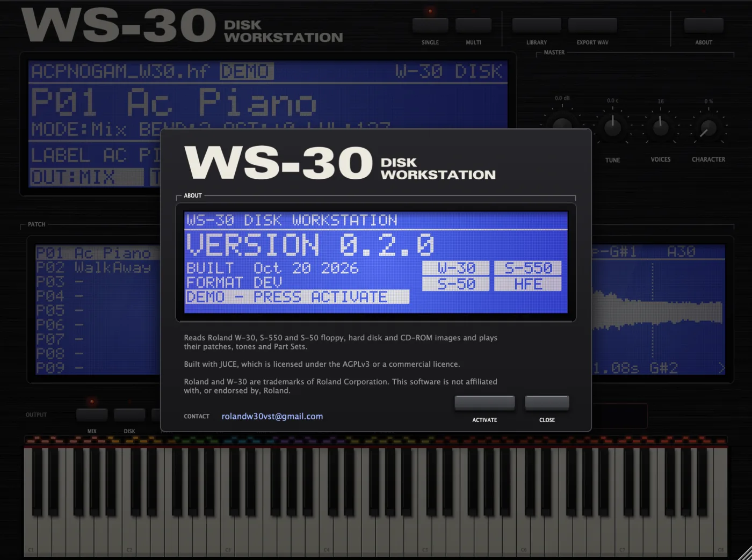This screenshot has height=560, width=752.
Task: Click the S-50 format badge in About display
Action: (456, 284)
